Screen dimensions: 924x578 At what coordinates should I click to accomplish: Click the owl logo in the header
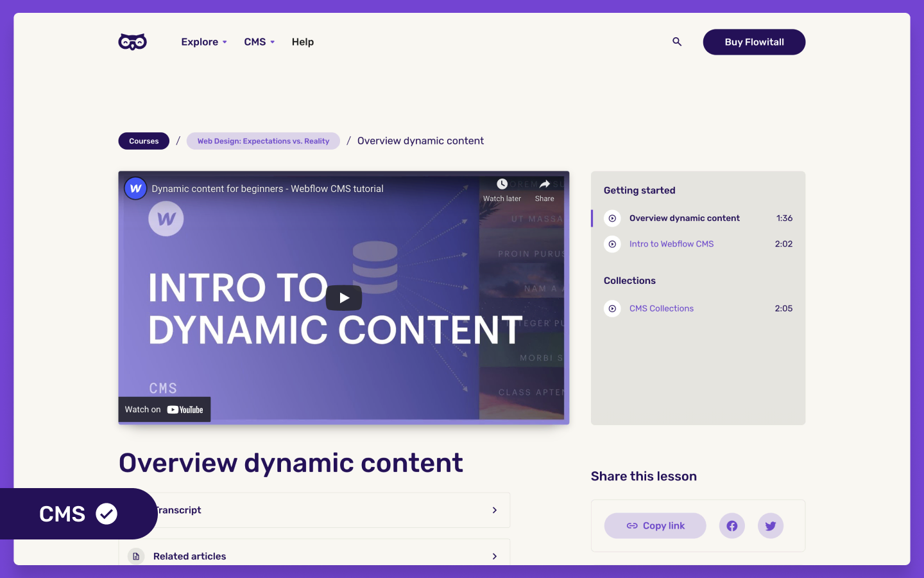(132, 41)
